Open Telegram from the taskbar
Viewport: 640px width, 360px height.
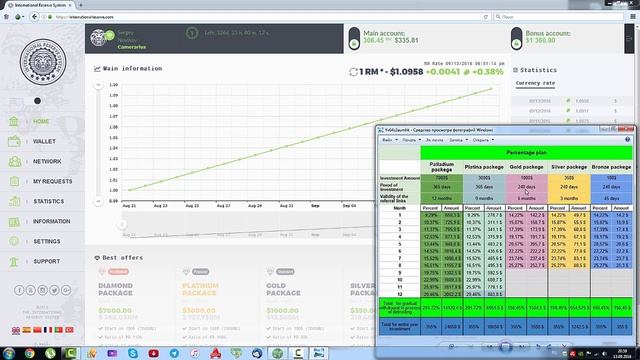174,353
